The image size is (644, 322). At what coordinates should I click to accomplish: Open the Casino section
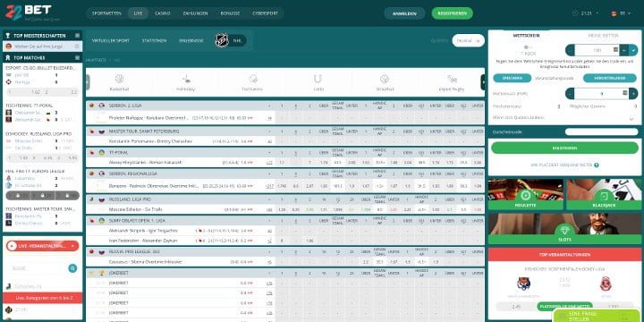[162, 13]
